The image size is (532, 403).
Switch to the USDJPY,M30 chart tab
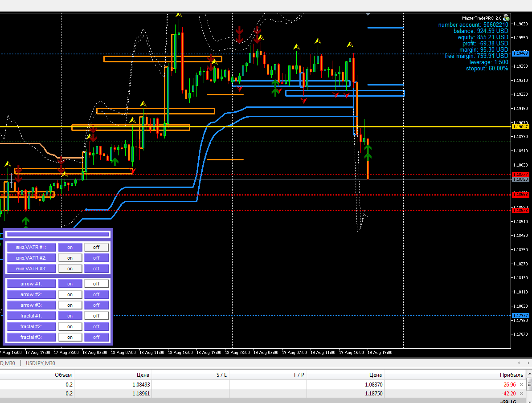click(x=41, y=363)
